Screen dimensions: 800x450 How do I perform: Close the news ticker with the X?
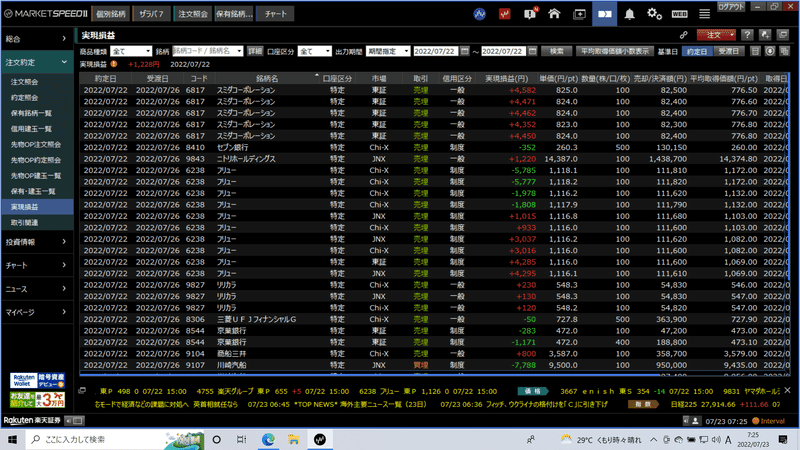coord(787,390)
